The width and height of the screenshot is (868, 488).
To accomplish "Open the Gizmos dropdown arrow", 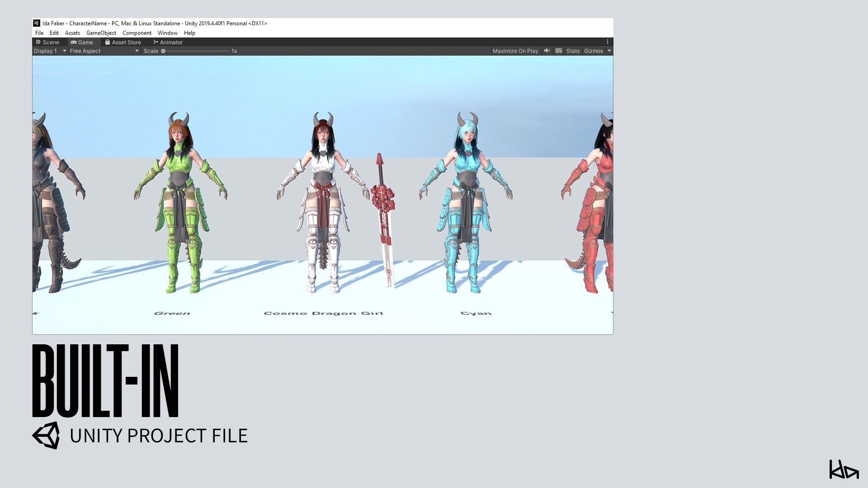I will pyautogui.click(x=609, y=51).
